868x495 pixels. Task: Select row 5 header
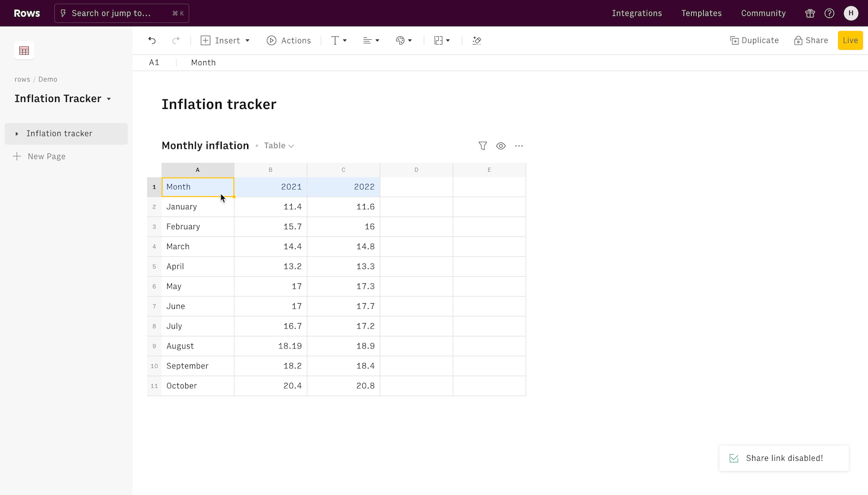[x=154, y=266]
